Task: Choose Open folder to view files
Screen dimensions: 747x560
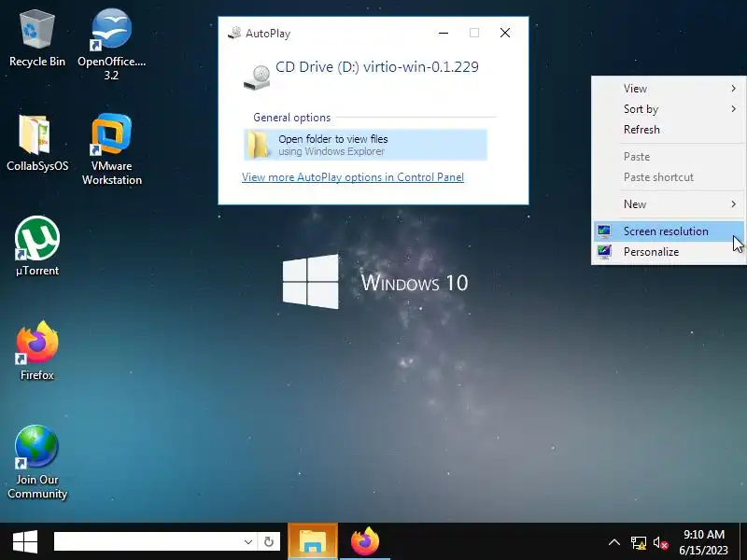Action: click(x=365, y=145)
